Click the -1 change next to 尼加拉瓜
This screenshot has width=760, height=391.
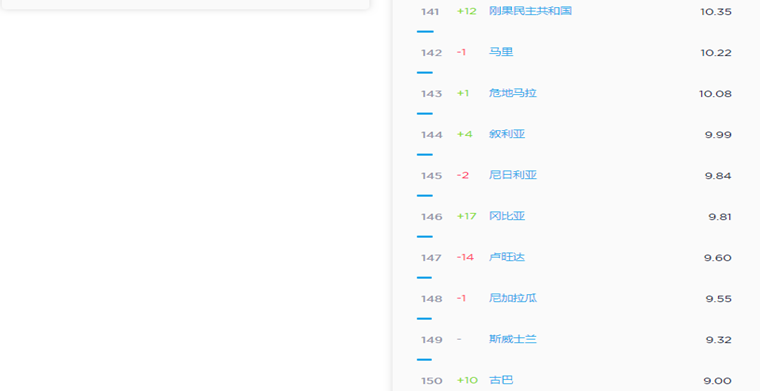[x=461, y=298]
